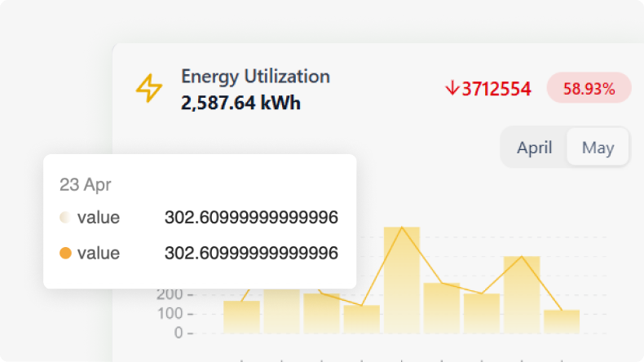Screen dimensions: 644x362
Task: Open the Energy Utilization card title
Action: point(255,77)
